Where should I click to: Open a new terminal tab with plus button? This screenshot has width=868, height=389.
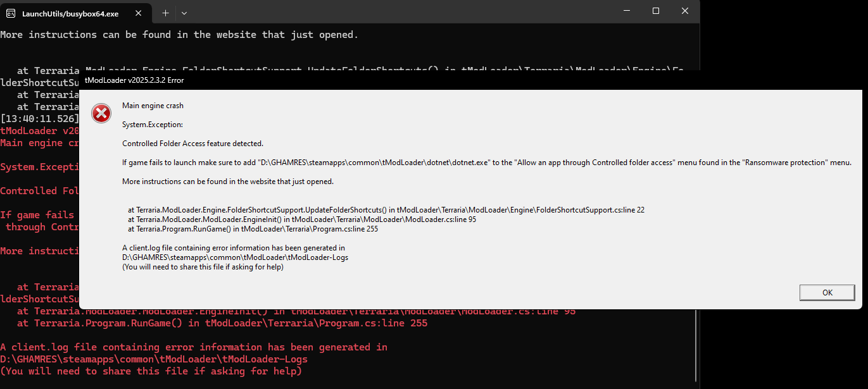[165, 13]
